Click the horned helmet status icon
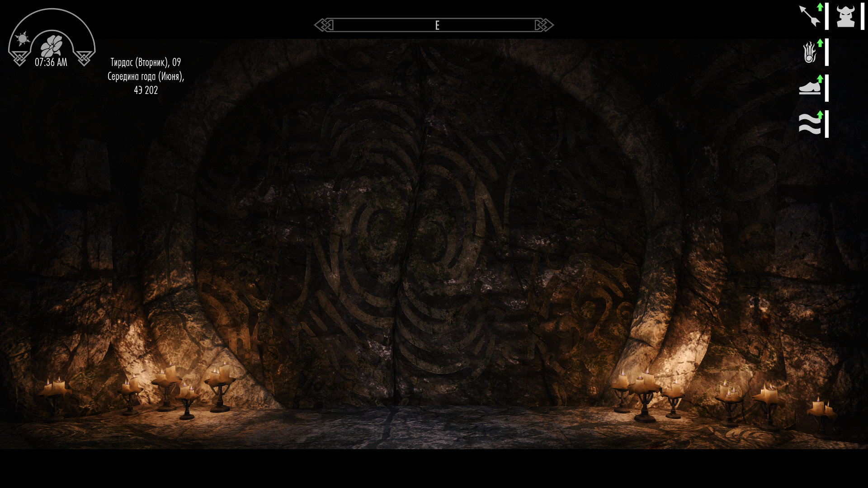 click(x=845, y=16)
